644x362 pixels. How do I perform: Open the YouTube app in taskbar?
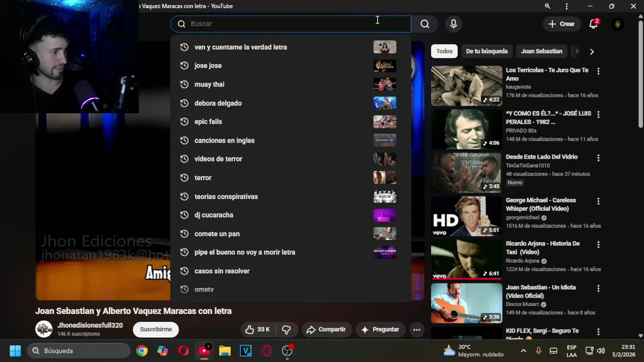coord(204,350)
